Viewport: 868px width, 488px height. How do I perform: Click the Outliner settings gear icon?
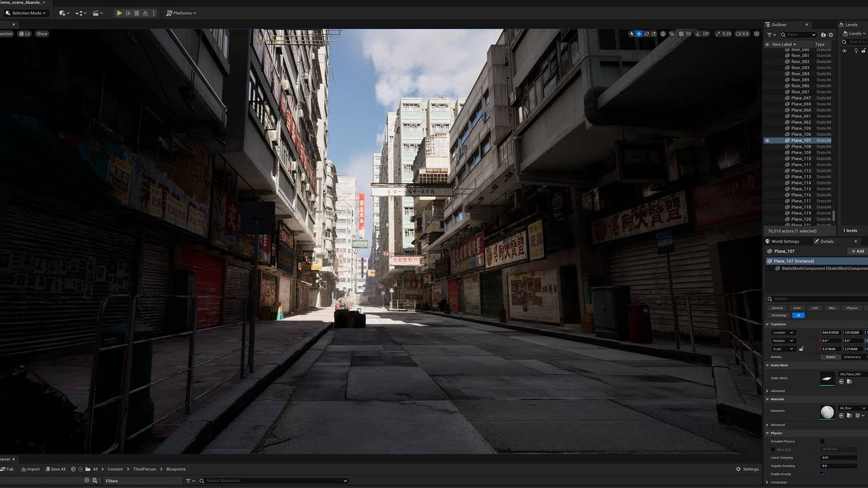coord(831,35)
